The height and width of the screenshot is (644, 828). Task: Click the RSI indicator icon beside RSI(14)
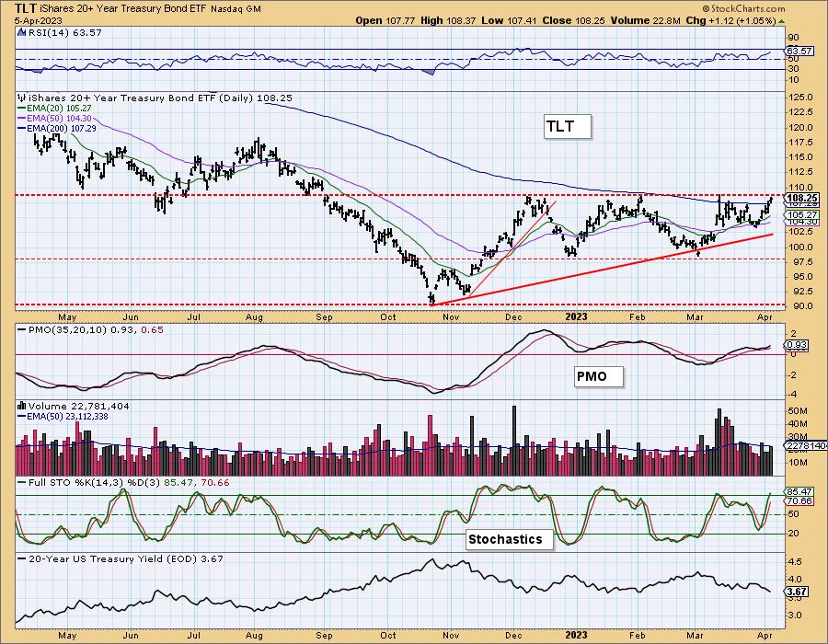22,33
